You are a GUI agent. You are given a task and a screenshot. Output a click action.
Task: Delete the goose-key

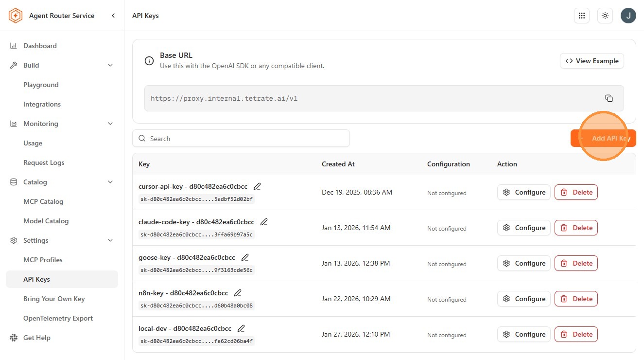coord(576,263)
